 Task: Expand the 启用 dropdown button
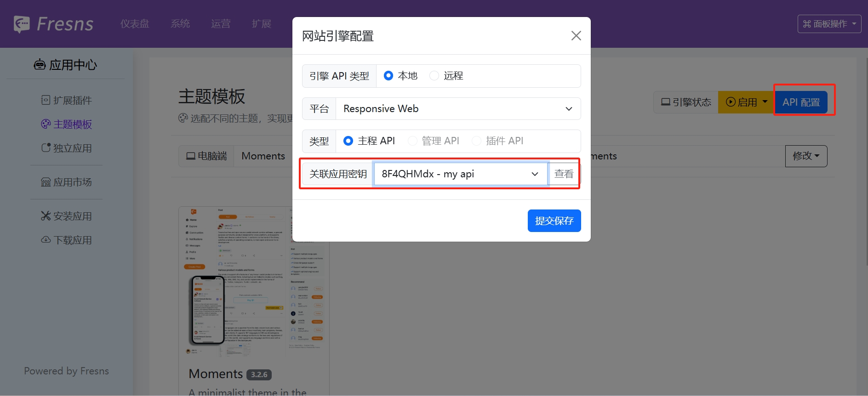[747, 102]
